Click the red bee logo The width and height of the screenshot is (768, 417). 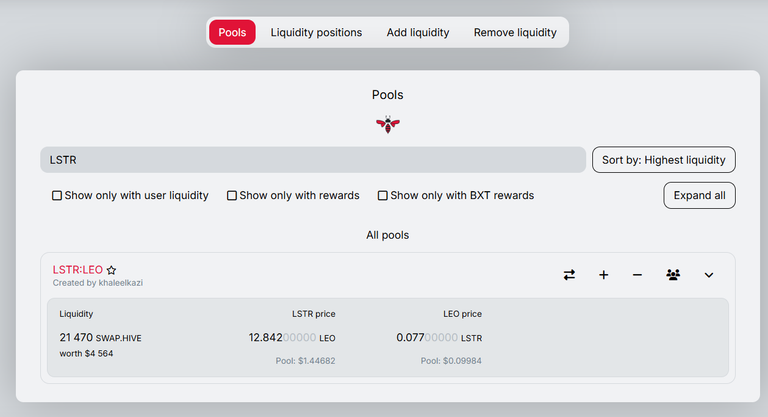coord(387,124)
